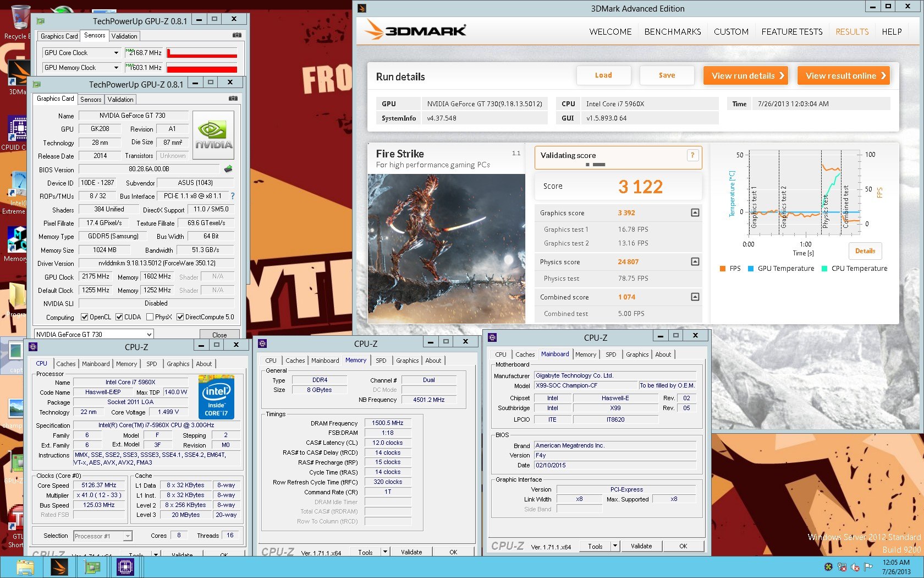Click the Intel Core i7 badge in CPU-Z
Viewport: 924px width, 578px height.
pyautogui.click(x=216, y=397)
